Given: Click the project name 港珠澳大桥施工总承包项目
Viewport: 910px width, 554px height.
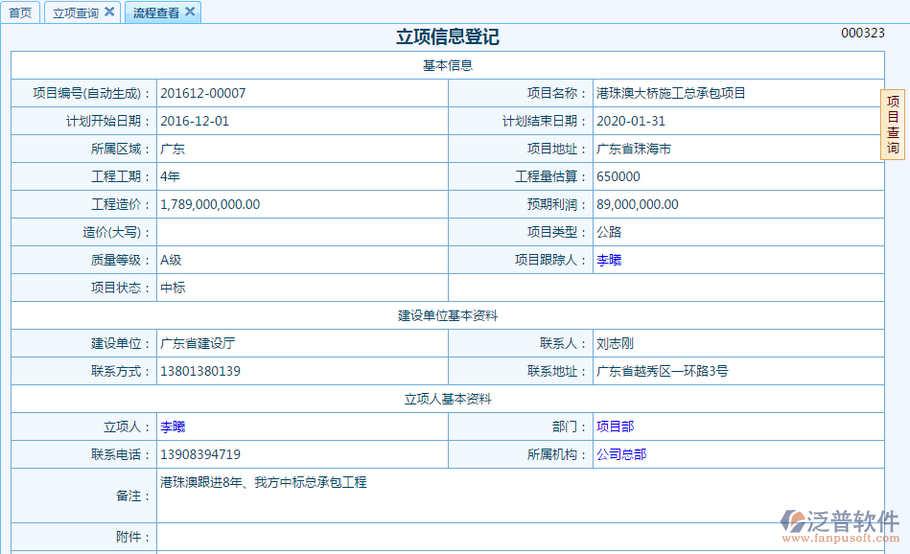Looking at the screenshot, I should 671,93.
